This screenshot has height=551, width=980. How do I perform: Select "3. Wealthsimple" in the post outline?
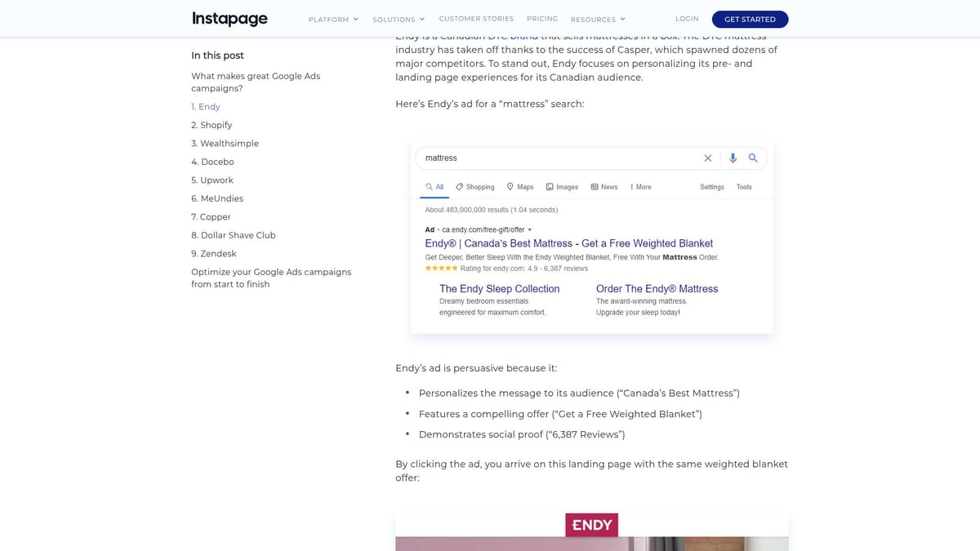coord(225,143)
